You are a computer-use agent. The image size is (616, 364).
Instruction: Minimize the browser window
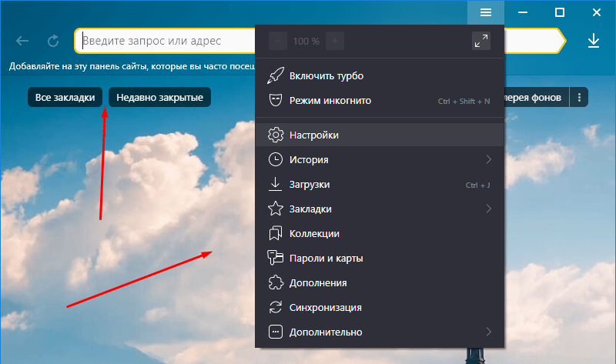(523, 12)
